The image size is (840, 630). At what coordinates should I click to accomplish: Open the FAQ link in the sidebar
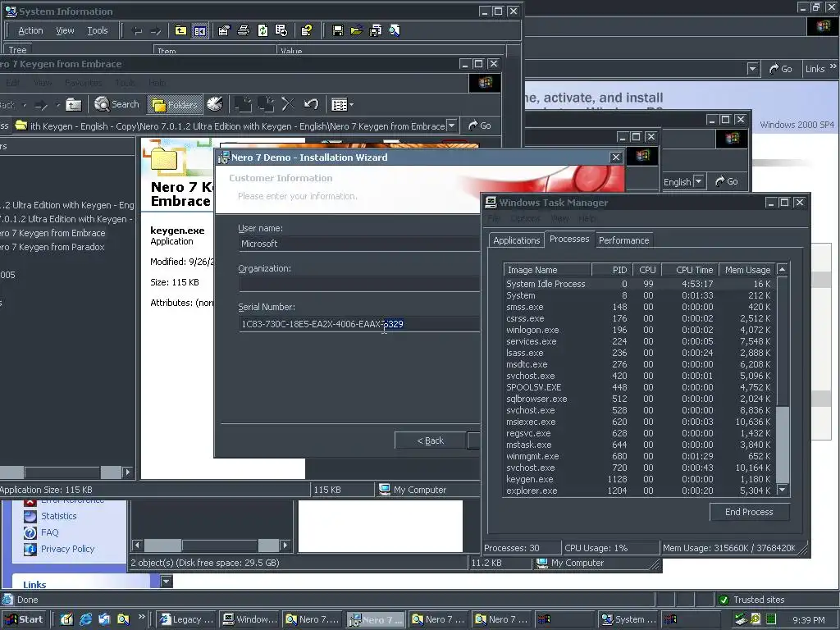(x=49, y=532)
